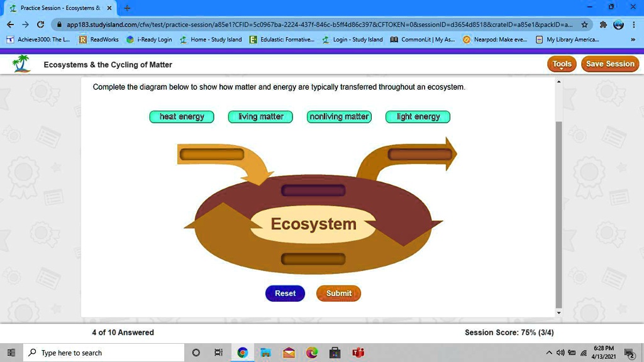Submit the ecosystem diagram answers
The image size is (644, 362).
pyautogui.click(x=338, y=293)
